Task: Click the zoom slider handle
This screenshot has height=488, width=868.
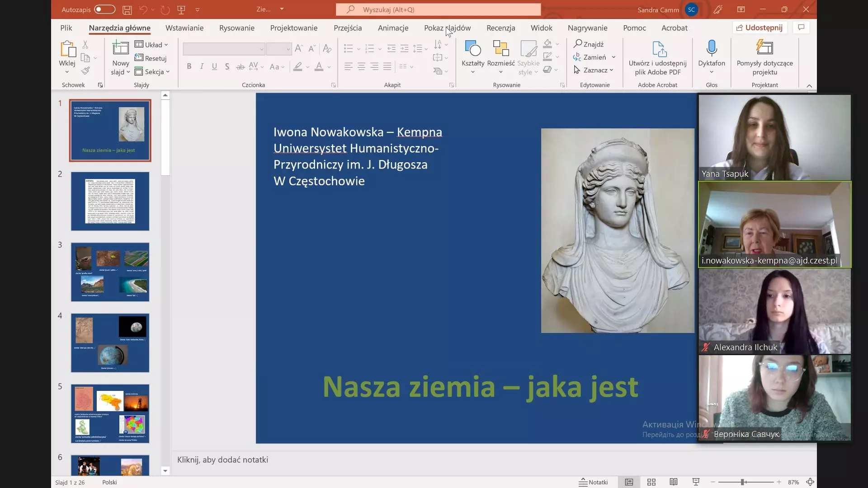Action: (742, 482)
